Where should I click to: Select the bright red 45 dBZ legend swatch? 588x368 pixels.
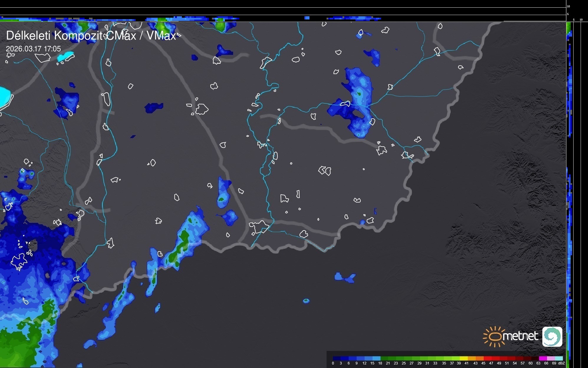[487, 358]
